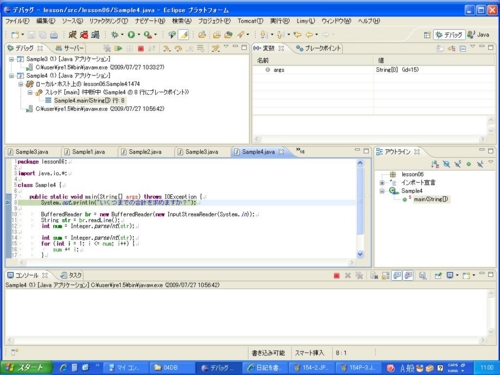Click the Back navigation arrow in toolbar
This screenshot has width=500, height=375.
tap(309, 35)
